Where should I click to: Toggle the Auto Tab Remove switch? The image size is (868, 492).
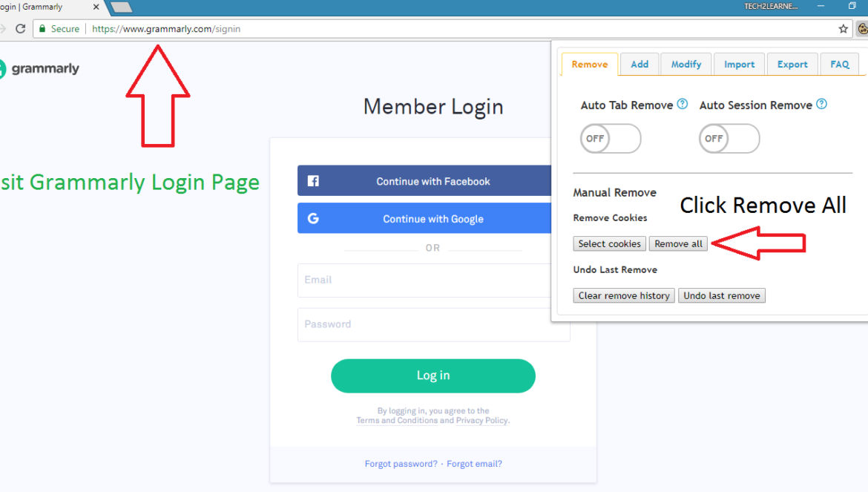(x=611, y=138)
